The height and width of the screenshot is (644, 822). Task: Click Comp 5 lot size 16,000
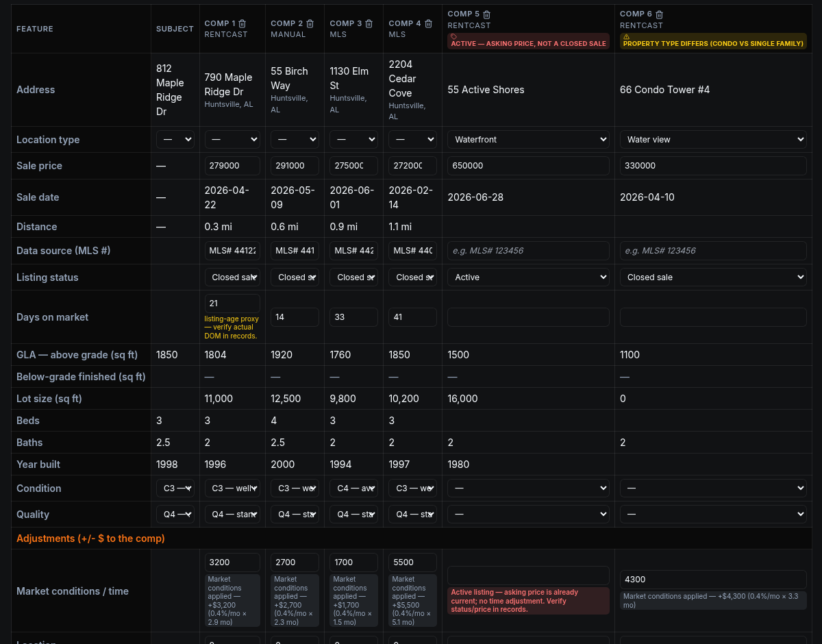462,399
